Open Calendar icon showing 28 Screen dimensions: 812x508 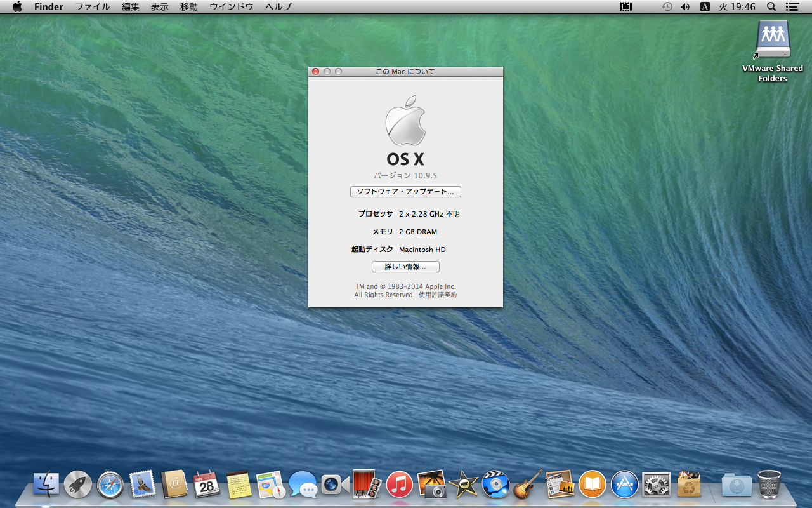[207, 485]
